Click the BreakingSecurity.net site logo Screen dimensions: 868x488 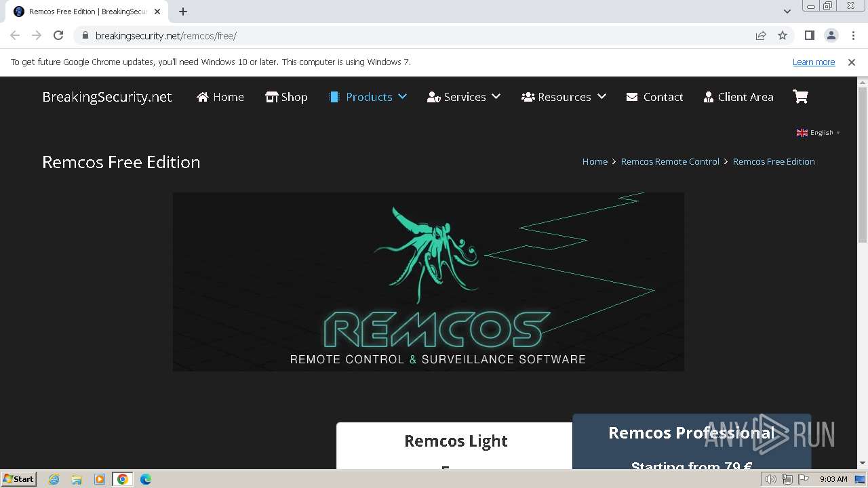point(107,97)
